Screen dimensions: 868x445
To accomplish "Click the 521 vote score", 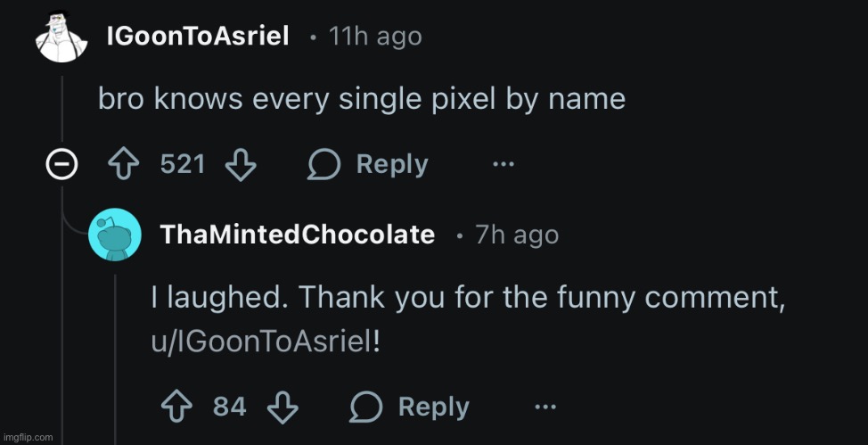I will [183, 164].
